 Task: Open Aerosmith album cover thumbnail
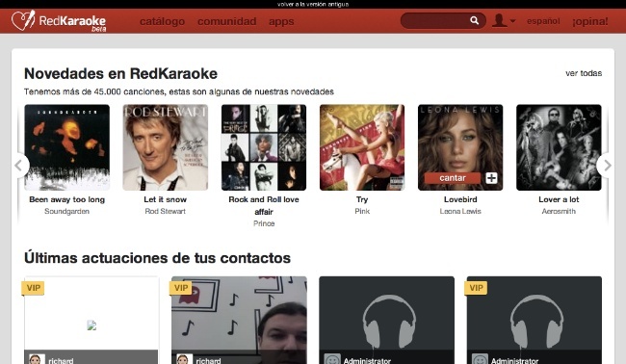click(559, 147)
